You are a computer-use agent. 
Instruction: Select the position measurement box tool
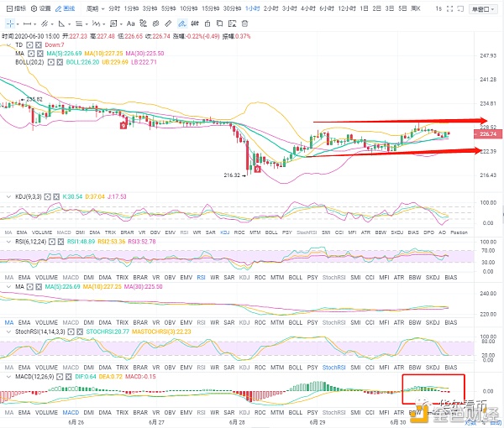(x=113, y=23)
